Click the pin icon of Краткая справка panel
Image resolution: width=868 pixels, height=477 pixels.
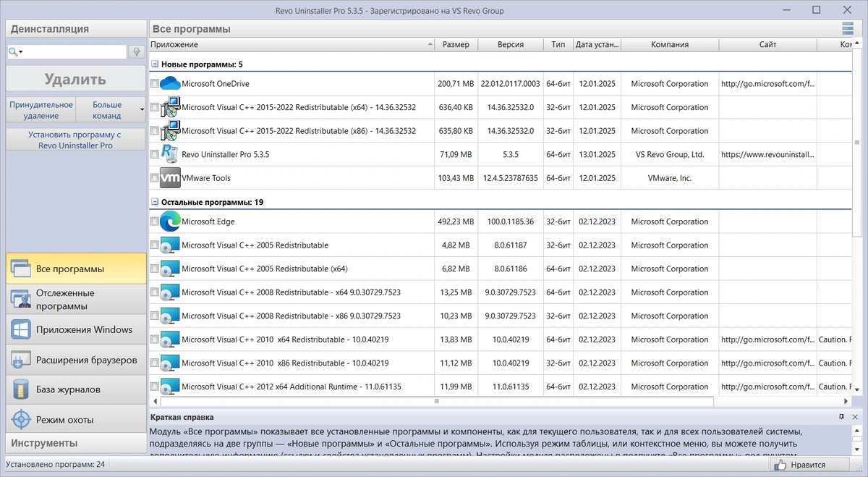pos(841,417)
